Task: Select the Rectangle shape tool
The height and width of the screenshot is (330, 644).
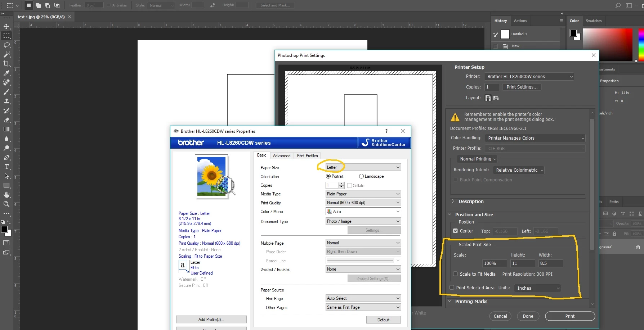Action: click(x=6, y=185)
